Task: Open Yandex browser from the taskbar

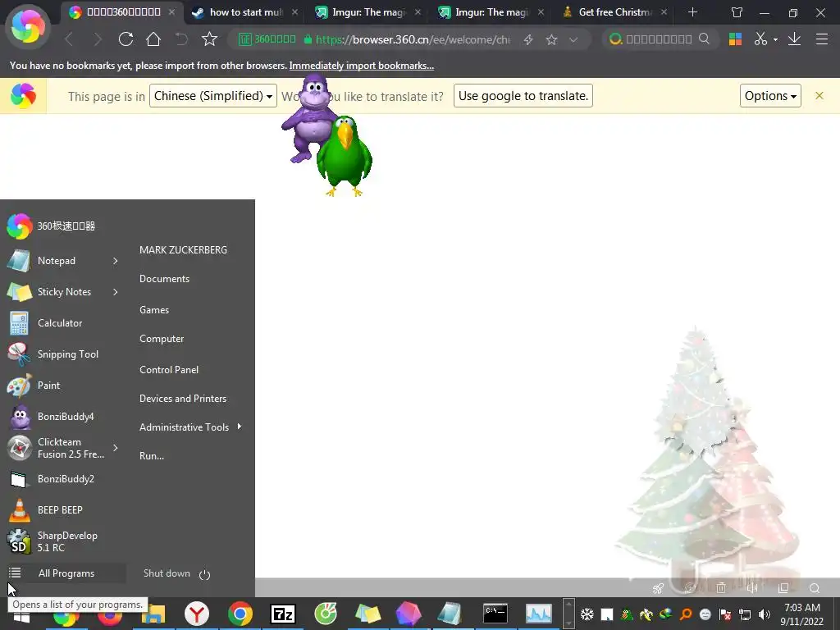Action: coord(197,614)
